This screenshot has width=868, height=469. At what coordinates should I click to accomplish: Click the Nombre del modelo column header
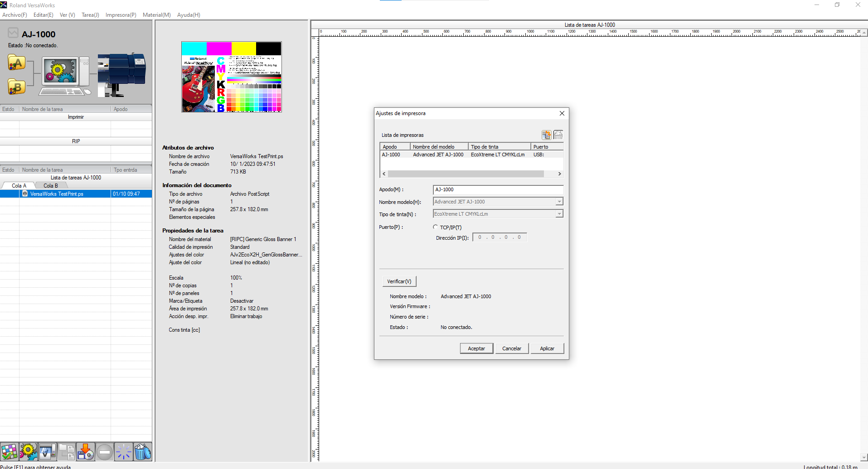tap(439, 147)
